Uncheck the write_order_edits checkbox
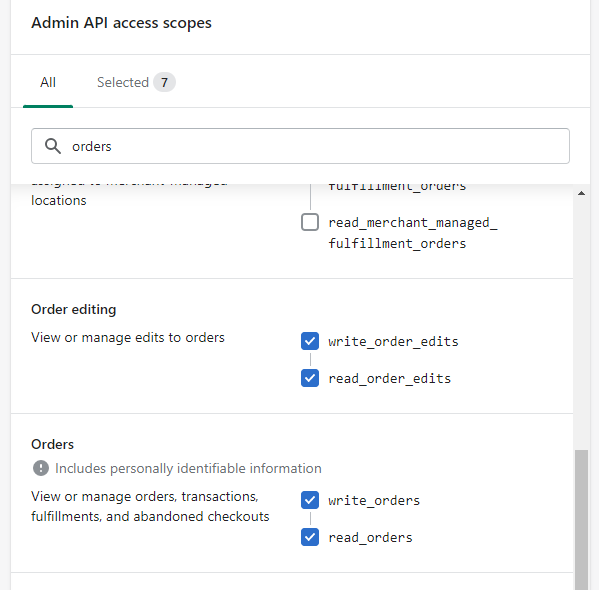This screenshot has height=590, width=599. (x=310, y=341)
